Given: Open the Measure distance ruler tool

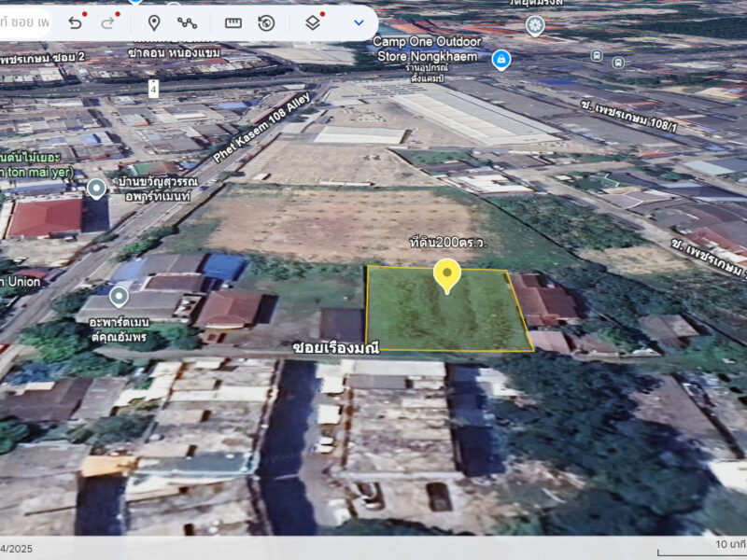Looking at the screenshot, I should [x=233, y=22].
